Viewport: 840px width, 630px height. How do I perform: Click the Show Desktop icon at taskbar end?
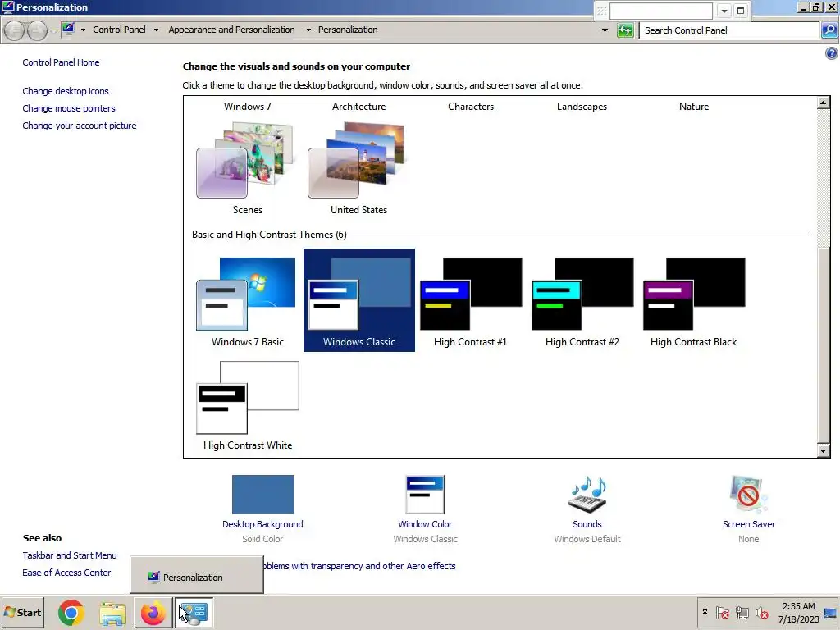click(x=832, y=613)
